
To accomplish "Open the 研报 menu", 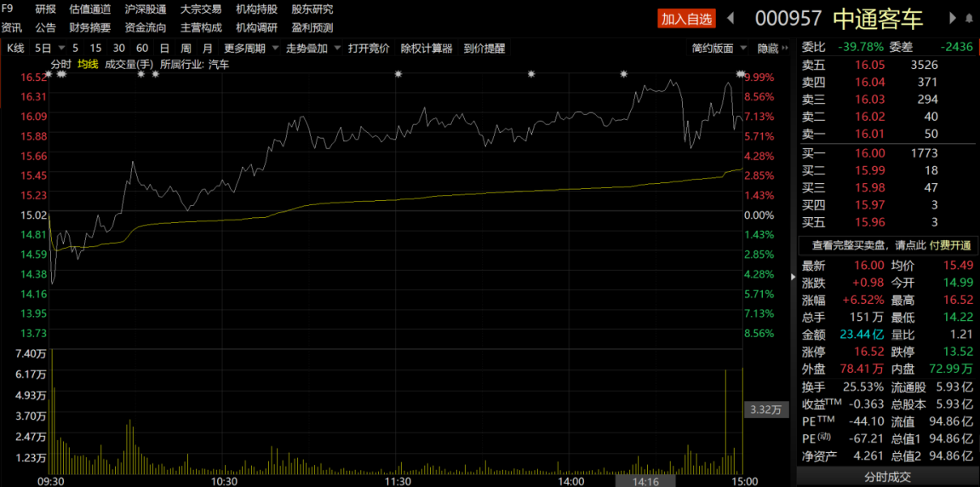I will point(45,9).
